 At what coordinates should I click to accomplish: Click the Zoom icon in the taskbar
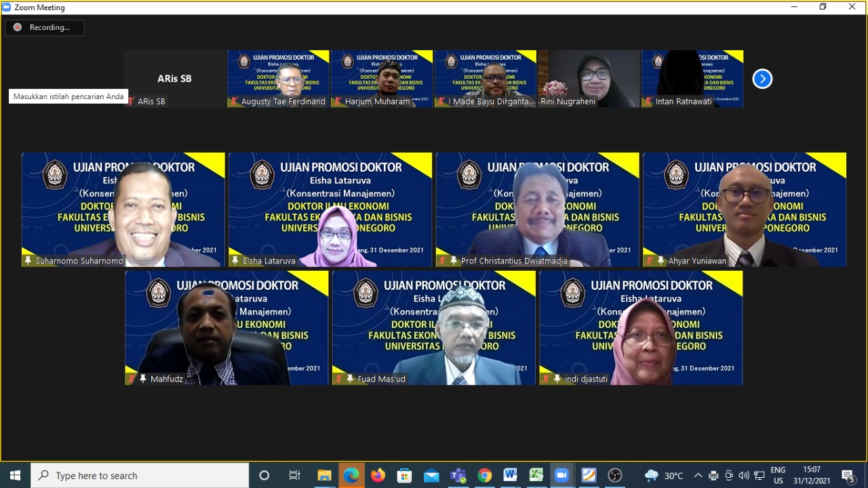coord(561,475)
